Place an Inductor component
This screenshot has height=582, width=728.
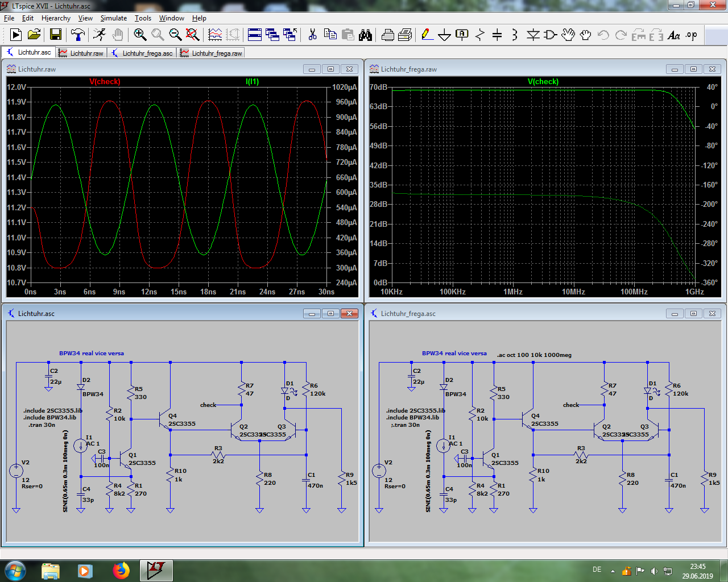point(515,35)
